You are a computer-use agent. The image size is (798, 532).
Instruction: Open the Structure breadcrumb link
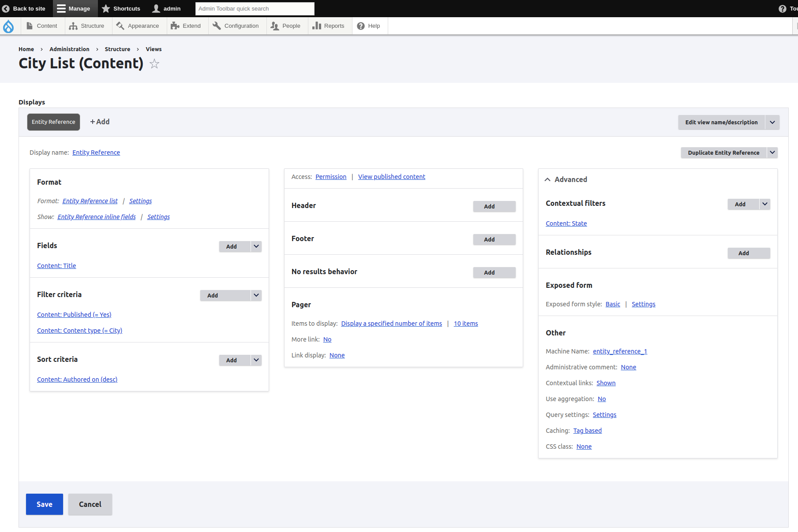pos(117,49)
